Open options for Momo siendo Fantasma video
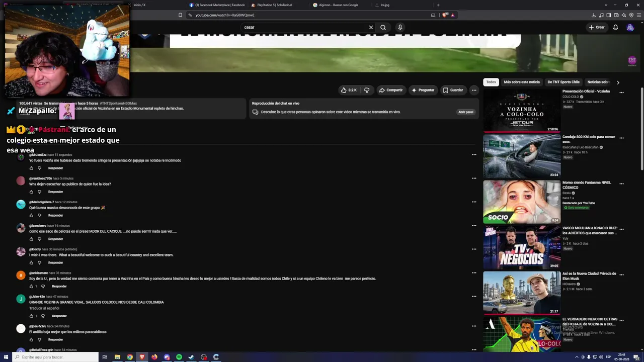 point(621,184)
